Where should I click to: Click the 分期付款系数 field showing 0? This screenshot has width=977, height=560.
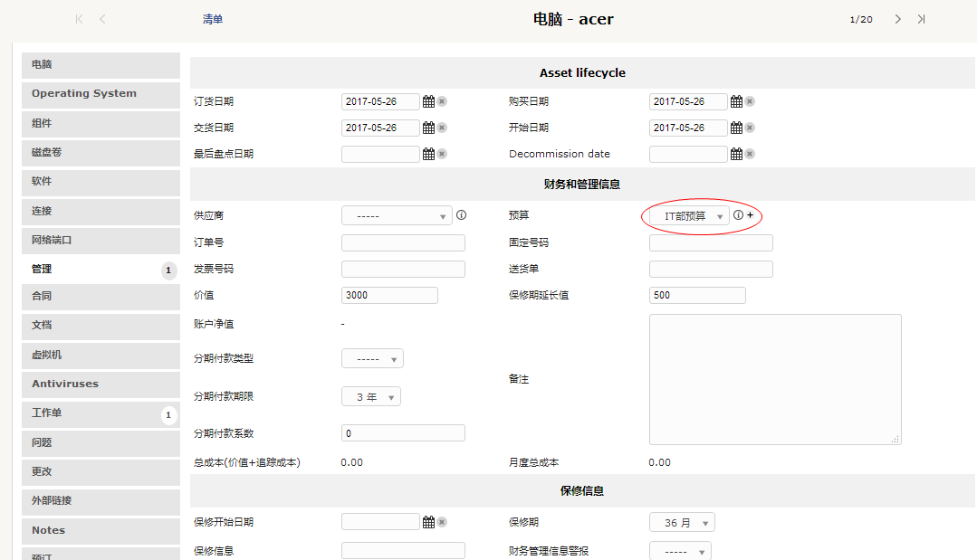[403, 433]
